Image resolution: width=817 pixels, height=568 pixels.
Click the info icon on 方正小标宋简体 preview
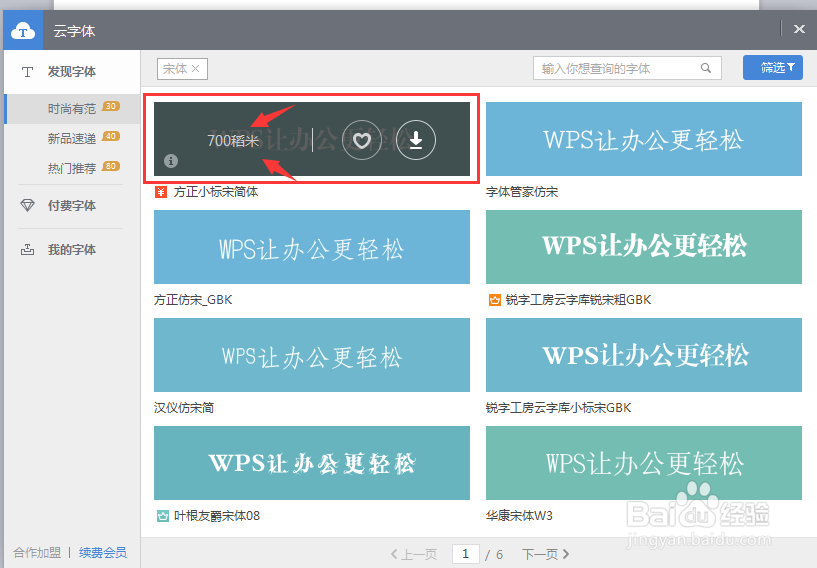171,161
